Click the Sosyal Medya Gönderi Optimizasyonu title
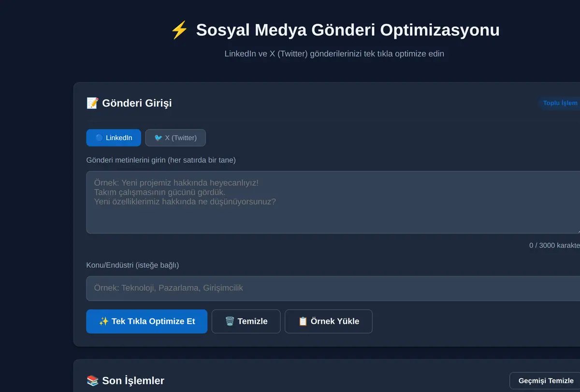This screenshot has height=392, width=580. point(348,30)
